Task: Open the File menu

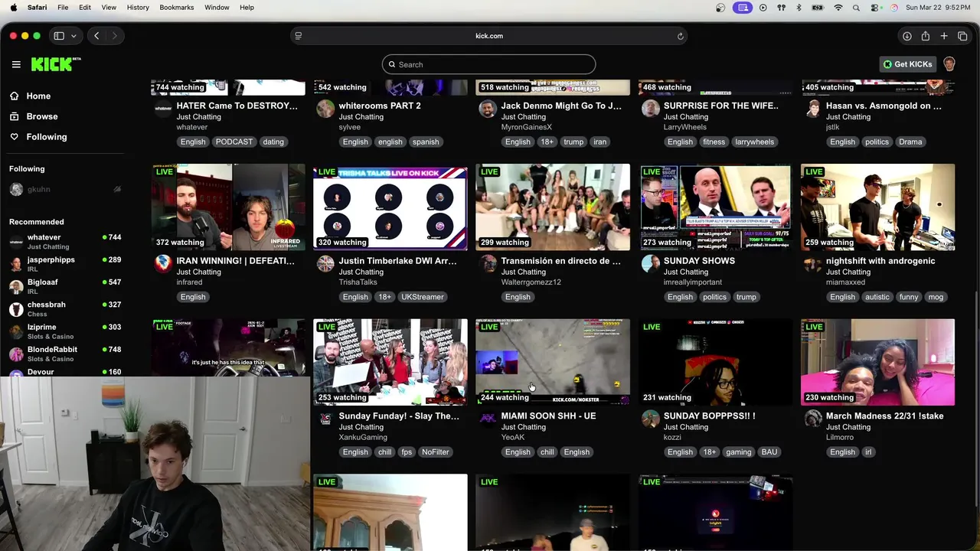Action: point(63,8)
